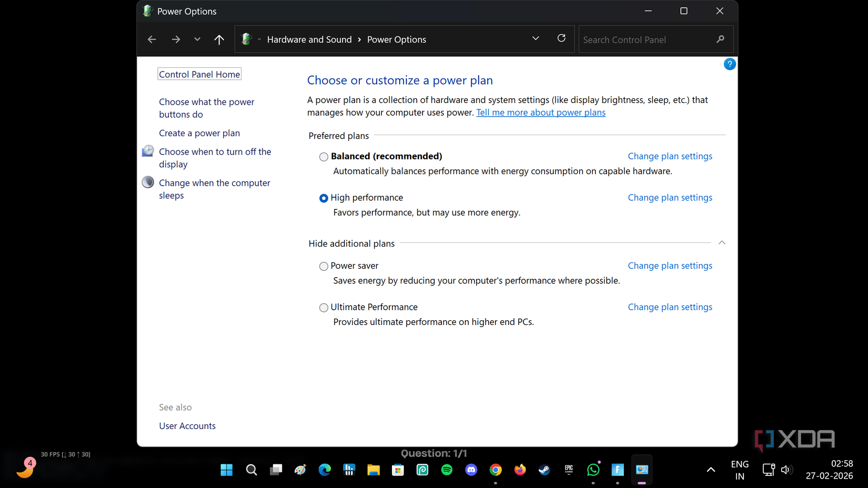This screenshot has height=488, width=868.
Task: Open Choose what the power buttons do
Action: tap(207, 108)
